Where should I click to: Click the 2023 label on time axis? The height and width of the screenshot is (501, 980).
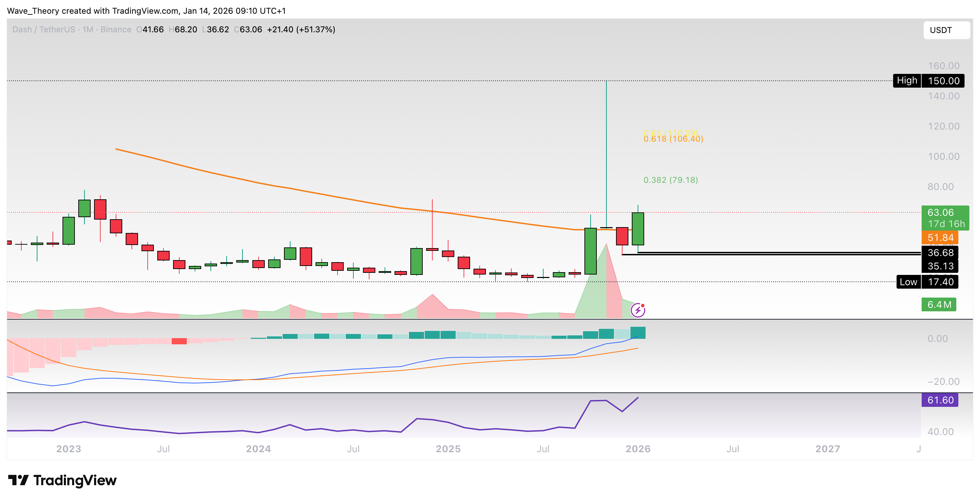68,449
